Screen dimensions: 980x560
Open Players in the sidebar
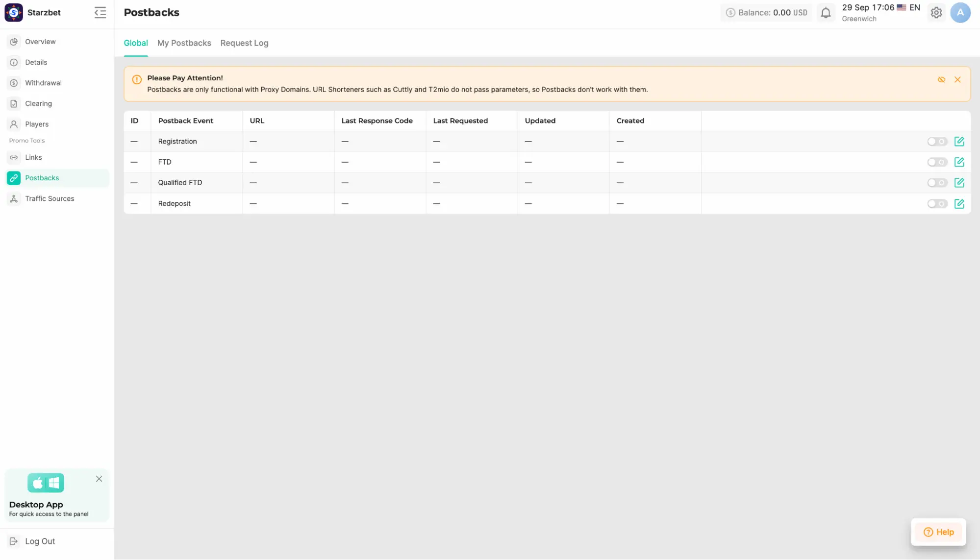pyautogui.click(x=57, y=124)
